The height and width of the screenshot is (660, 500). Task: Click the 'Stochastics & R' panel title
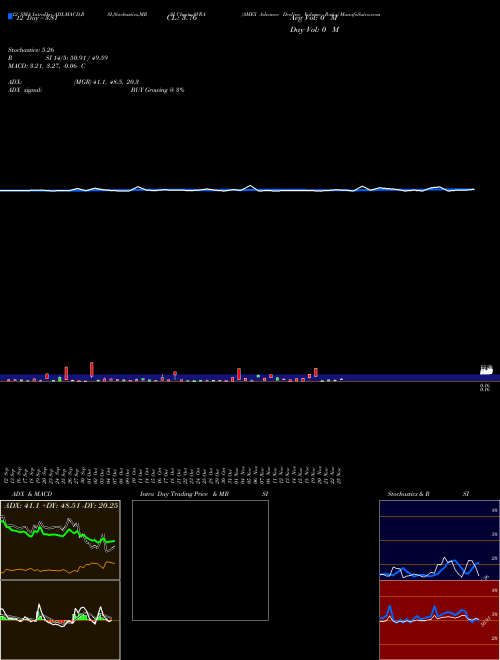point(409,494)
